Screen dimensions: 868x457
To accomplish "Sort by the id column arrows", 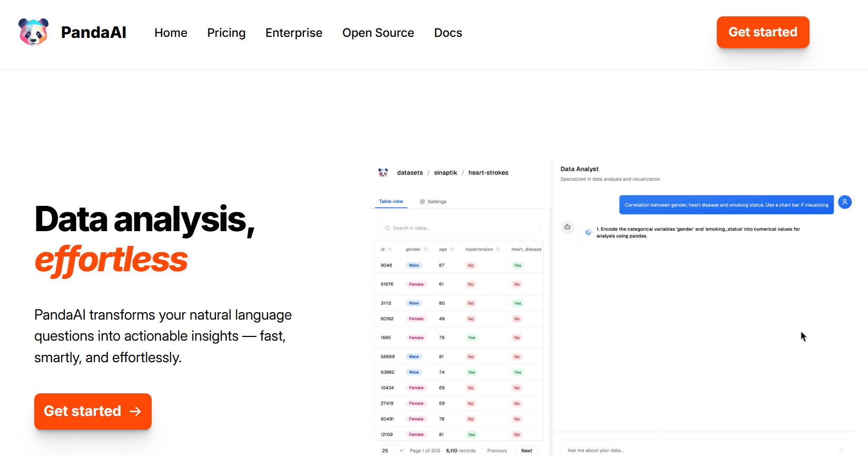I will point(390,250).
